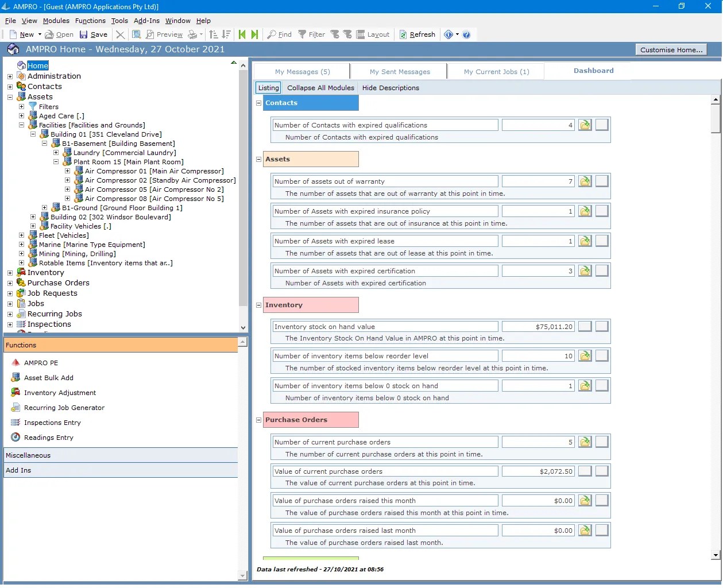The width and height of the screenshot is (723, 588).
Task: Tick checkbox for assets with expired certification
Action: point(602,270)
